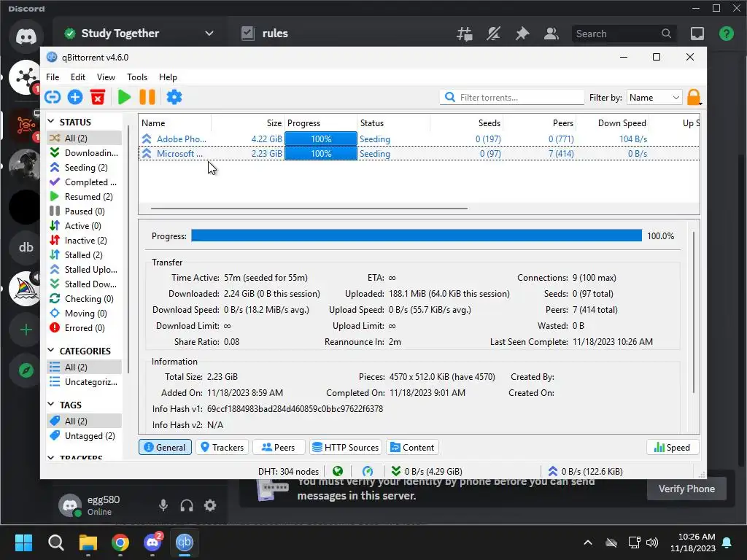Click Adobe torrent 100% progress bar
This screenshot has height=560, width=747.
click(x=321, y=139)
